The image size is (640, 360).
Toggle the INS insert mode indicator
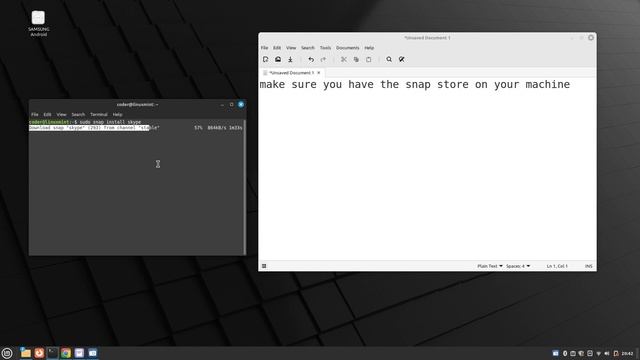589,266
